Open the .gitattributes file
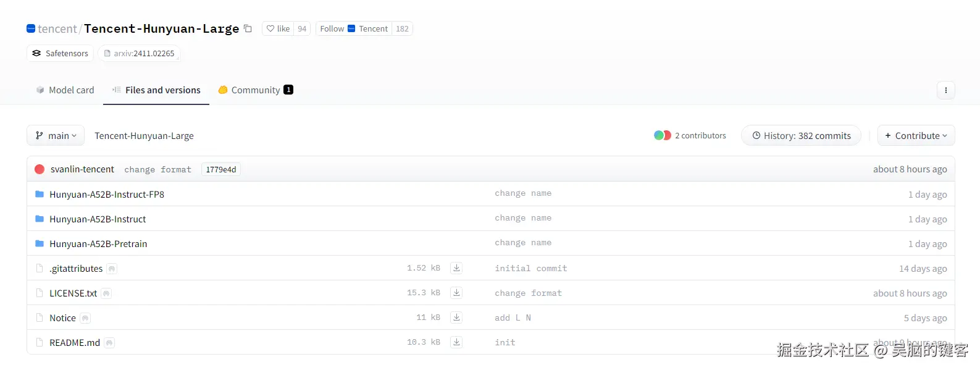The image size is (980, 370). pyautogui.click(x=76, y=268)
